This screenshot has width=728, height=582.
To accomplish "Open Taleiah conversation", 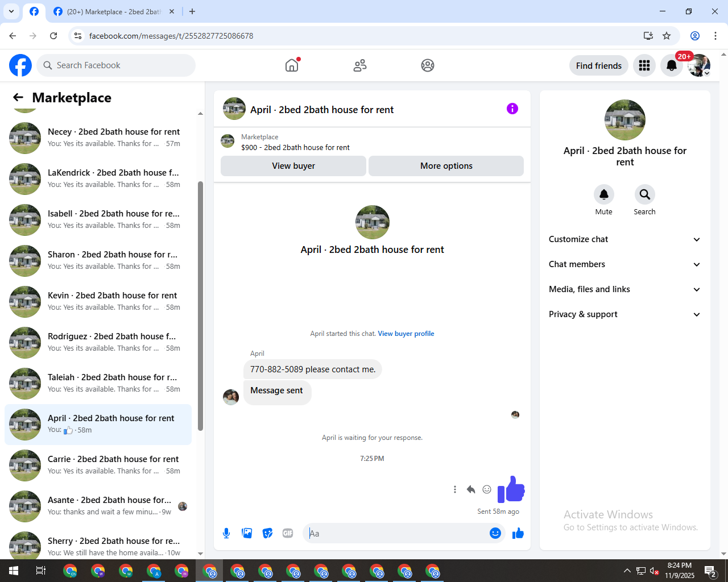I will (98, 383).
